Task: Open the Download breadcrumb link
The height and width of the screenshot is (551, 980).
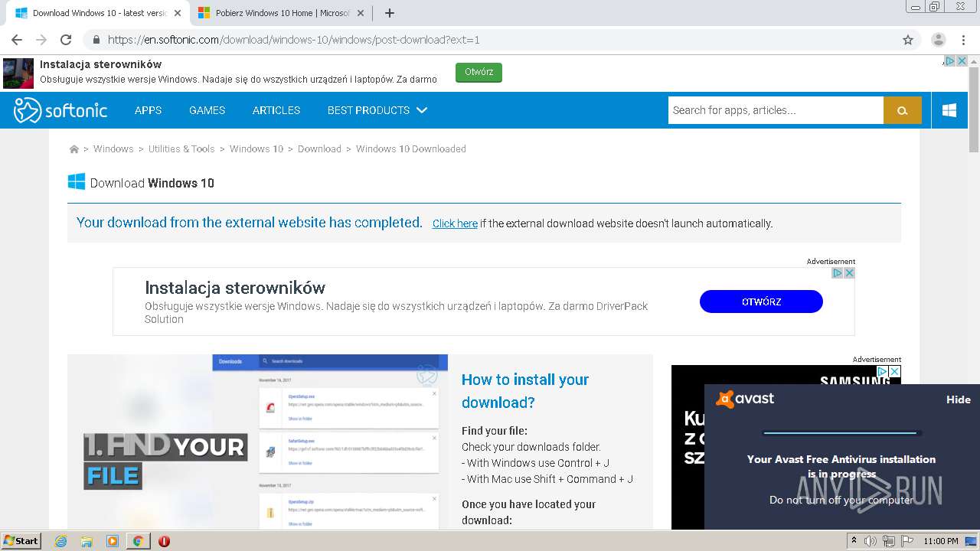Action: [x=319, y=149]
